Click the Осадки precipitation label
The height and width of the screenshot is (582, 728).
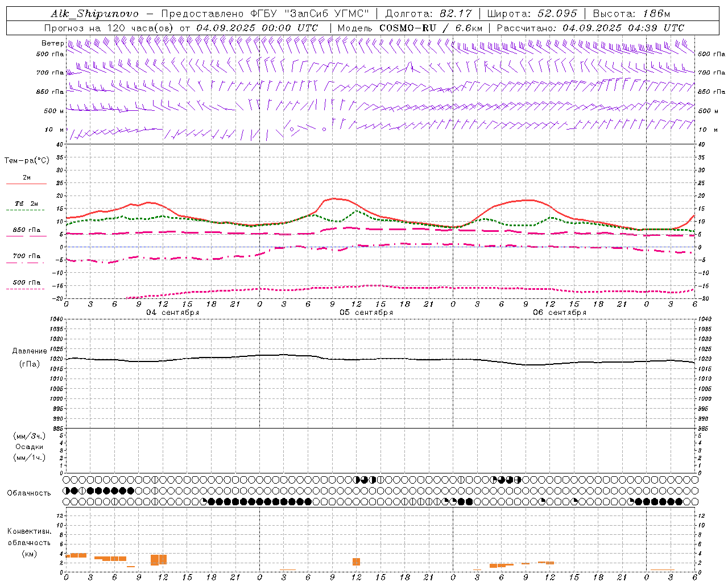(30, 447)
